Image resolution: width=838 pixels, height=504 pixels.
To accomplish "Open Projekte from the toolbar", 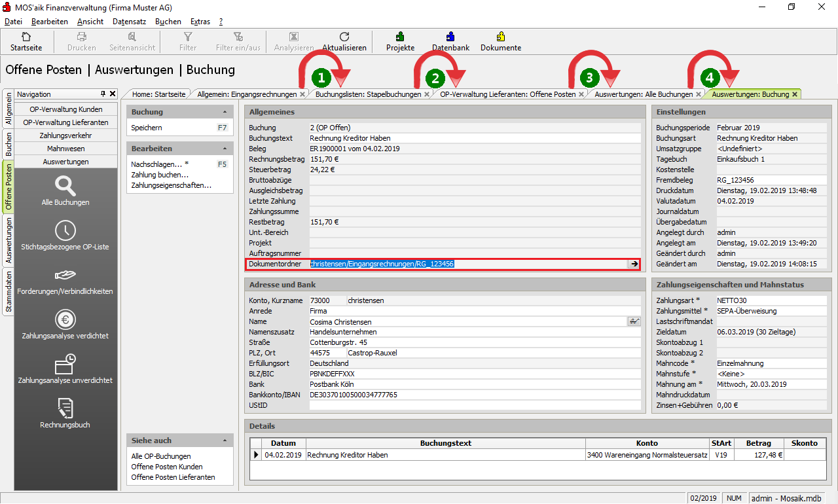I will tap(400, 37).
